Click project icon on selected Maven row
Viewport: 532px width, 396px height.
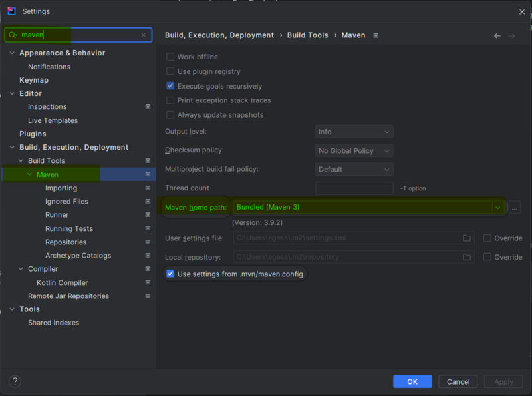tap(148, 174)
